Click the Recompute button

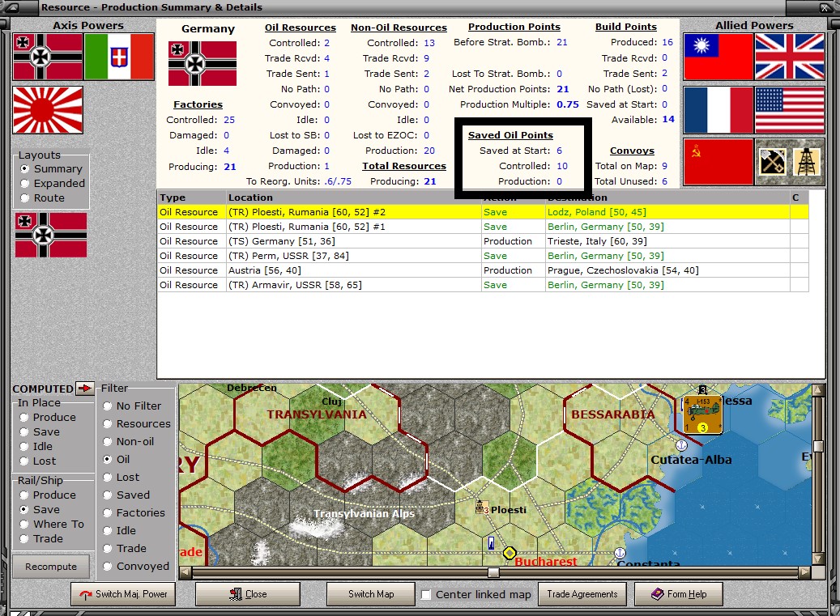click(x=51, y=567)
